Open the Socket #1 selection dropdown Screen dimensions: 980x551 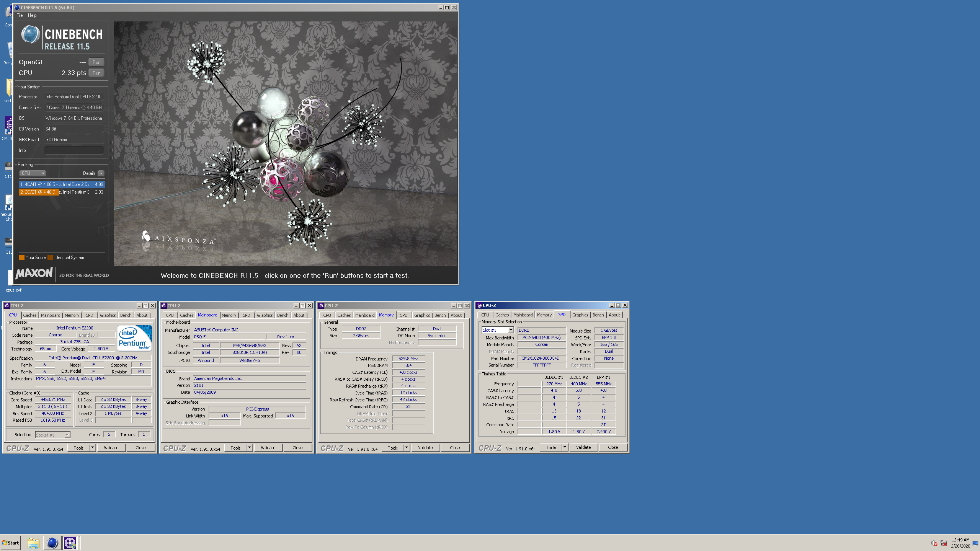click(67, 435)
